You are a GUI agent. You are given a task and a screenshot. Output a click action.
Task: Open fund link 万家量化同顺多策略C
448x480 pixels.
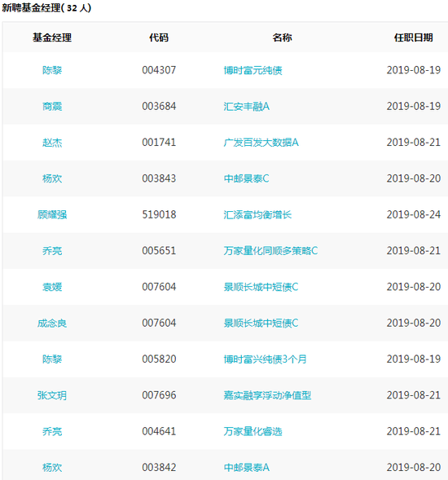tap(270, 251)
